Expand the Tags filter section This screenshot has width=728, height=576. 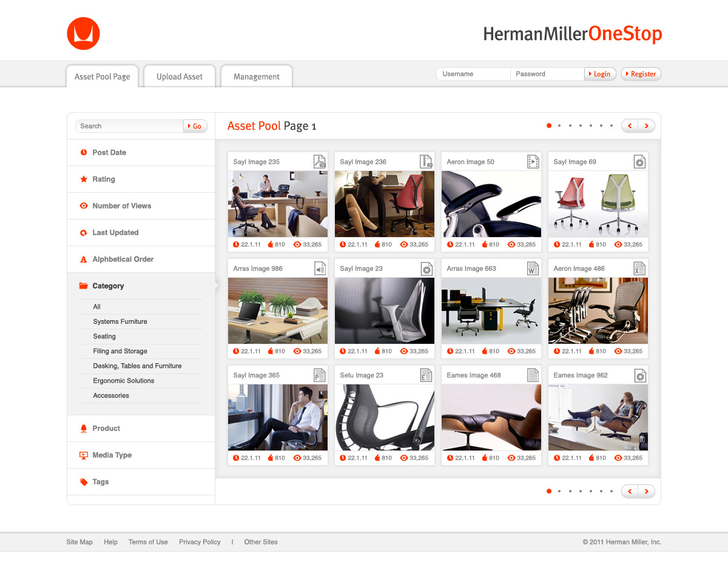click(x=141, y=481)
